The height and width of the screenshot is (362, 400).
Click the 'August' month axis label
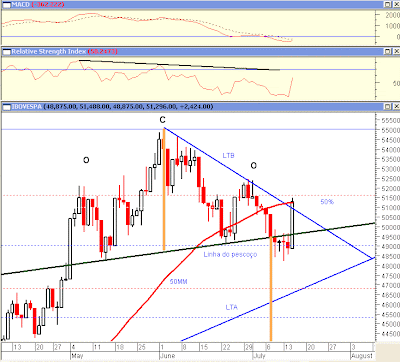(x=362, y=356)
